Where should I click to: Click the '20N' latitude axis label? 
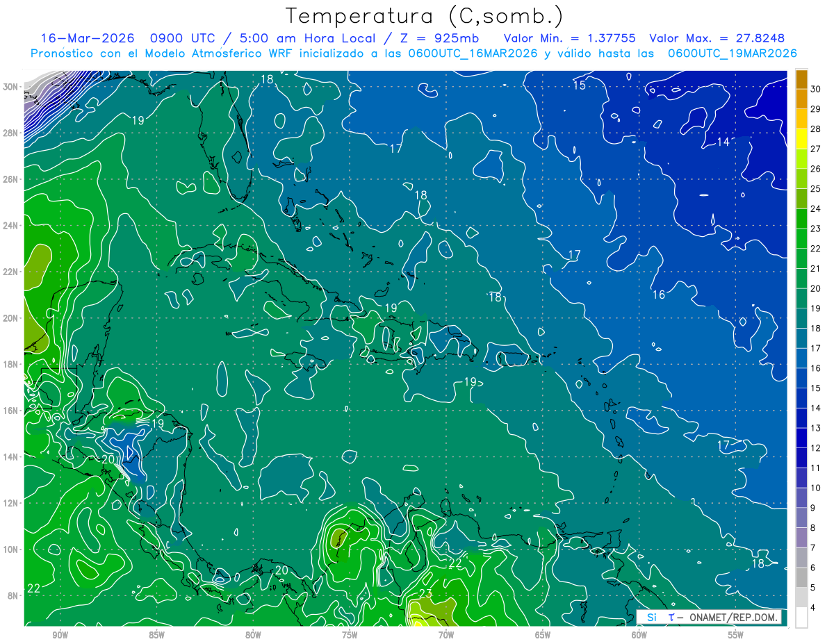coord(12,318)
